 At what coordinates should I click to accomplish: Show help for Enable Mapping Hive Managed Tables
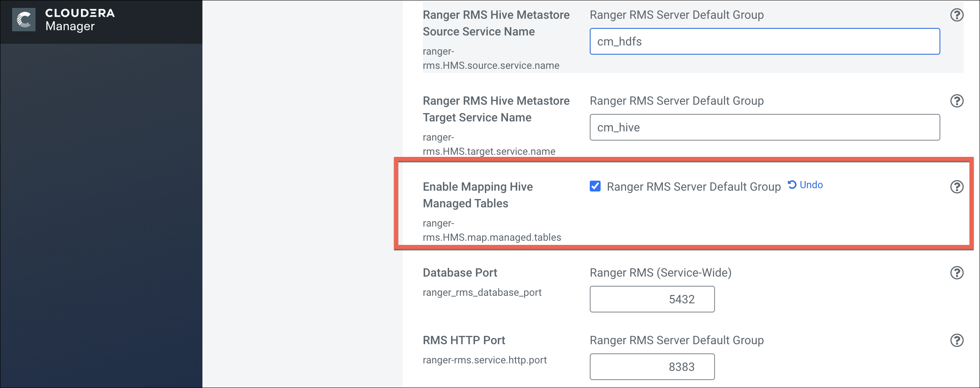click(x=957, y=187)
